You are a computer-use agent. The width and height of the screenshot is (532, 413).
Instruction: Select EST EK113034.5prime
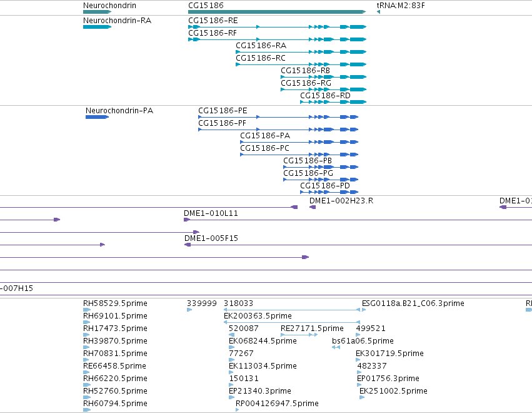tap(263, 366)
